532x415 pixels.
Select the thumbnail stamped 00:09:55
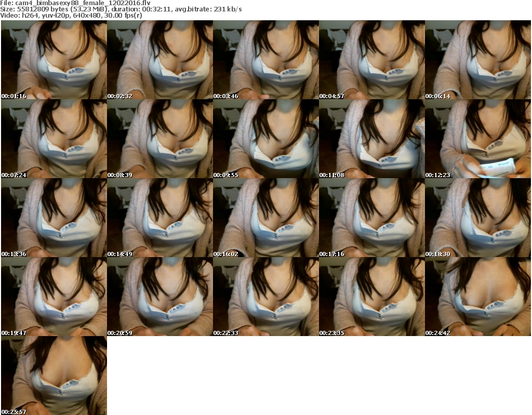click(x=266, y=139)
